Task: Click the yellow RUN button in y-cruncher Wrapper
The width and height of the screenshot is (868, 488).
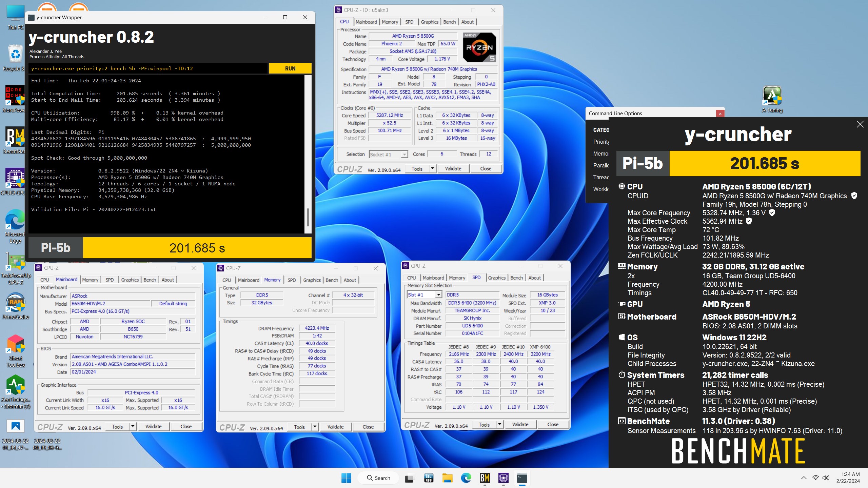Action: coord(290,68)
